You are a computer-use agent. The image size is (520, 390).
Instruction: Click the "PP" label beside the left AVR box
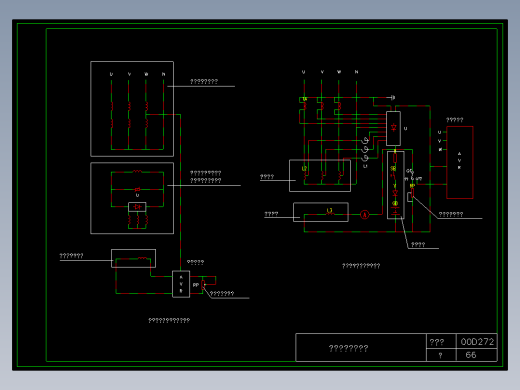(196, 285)
